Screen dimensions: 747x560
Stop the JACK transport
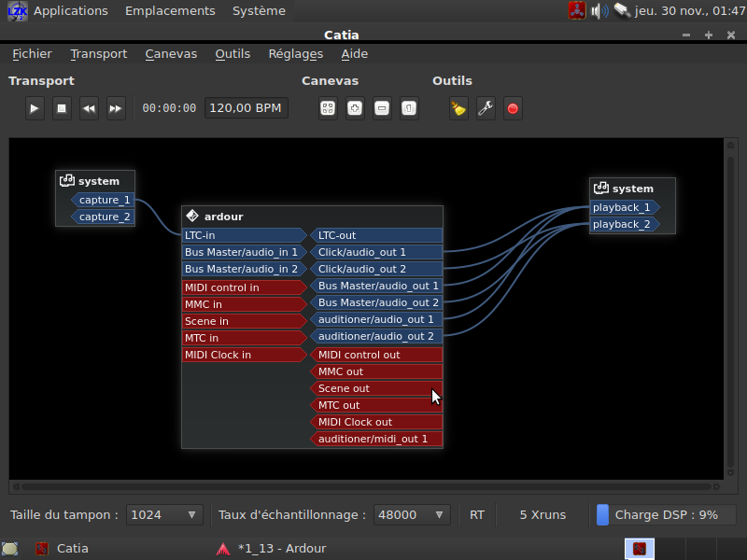(62, 108)
